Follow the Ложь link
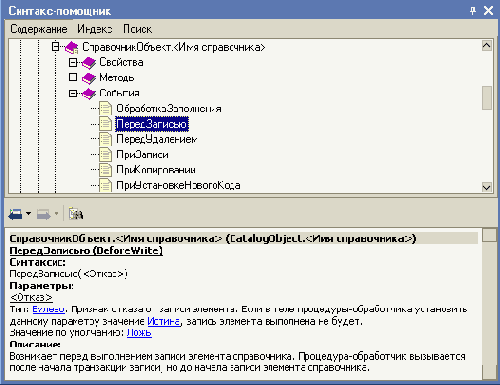Screen dimensions: 500x385 [x=139, y=333]
